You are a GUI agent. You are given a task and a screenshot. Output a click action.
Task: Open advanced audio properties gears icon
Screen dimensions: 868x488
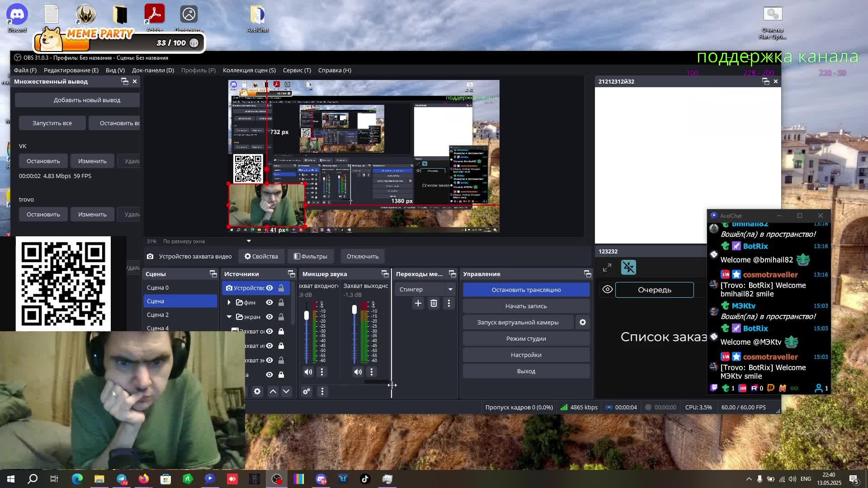coord(307,391)
